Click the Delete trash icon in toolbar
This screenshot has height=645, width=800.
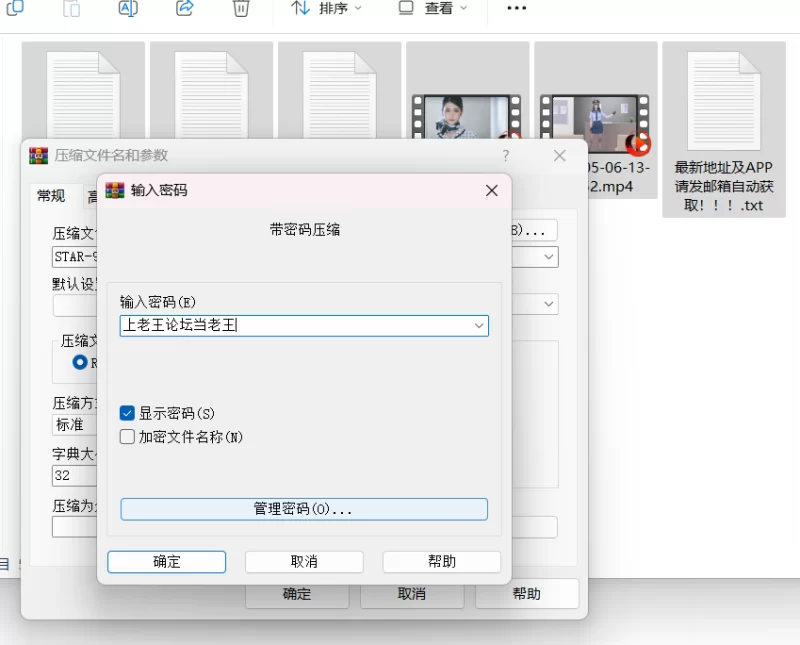(241, 8)
